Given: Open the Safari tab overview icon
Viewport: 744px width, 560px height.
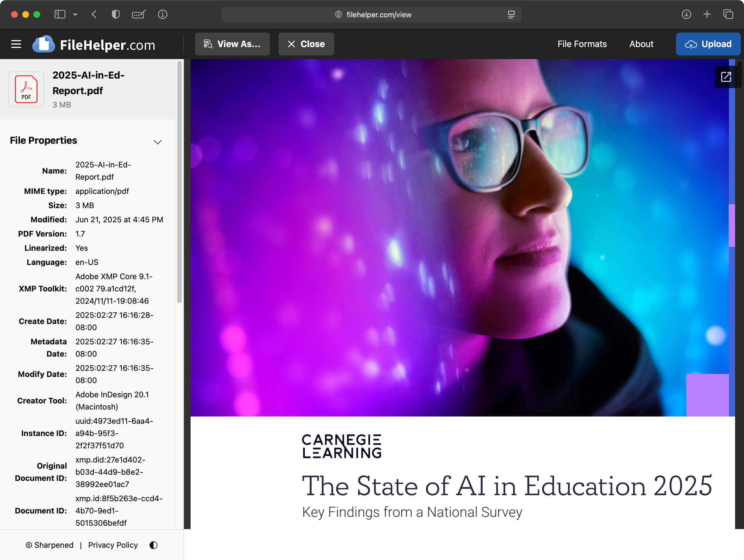Looking at the screenshot, I should (728, 14).
